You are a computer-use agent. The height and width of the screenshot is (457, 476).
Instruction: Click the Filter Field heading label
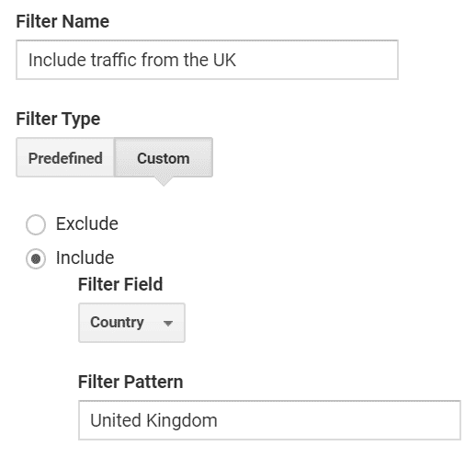120,284
